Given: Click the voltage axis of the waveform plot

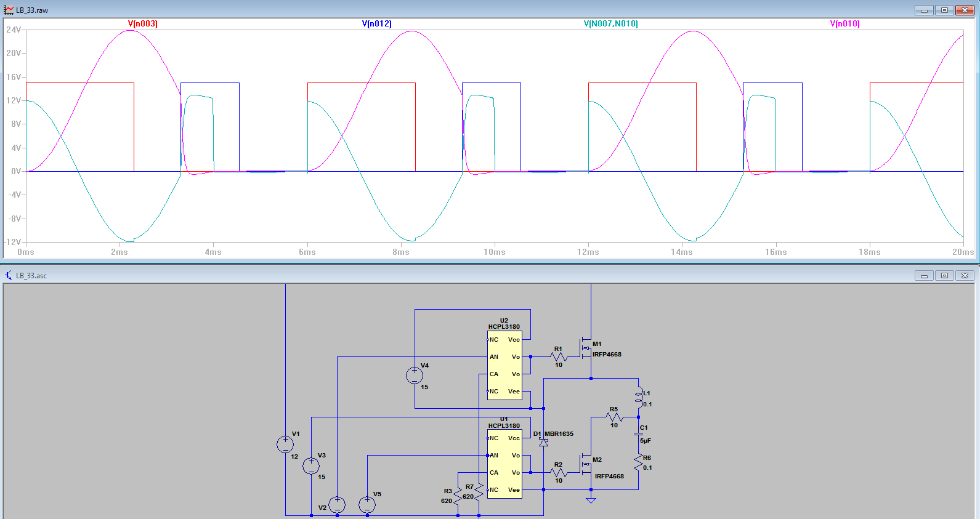Looking at the screenshot, I should (14, 135).
